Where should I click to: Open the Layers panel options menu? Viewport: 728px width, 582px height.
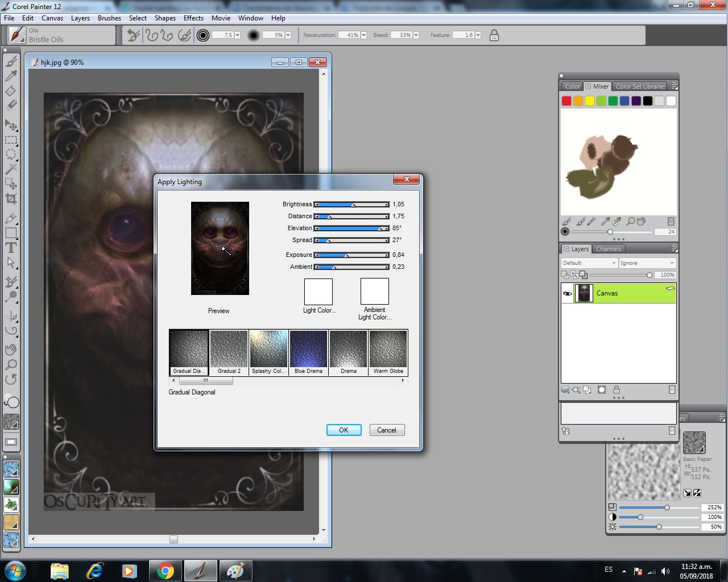tap(673, 249)
